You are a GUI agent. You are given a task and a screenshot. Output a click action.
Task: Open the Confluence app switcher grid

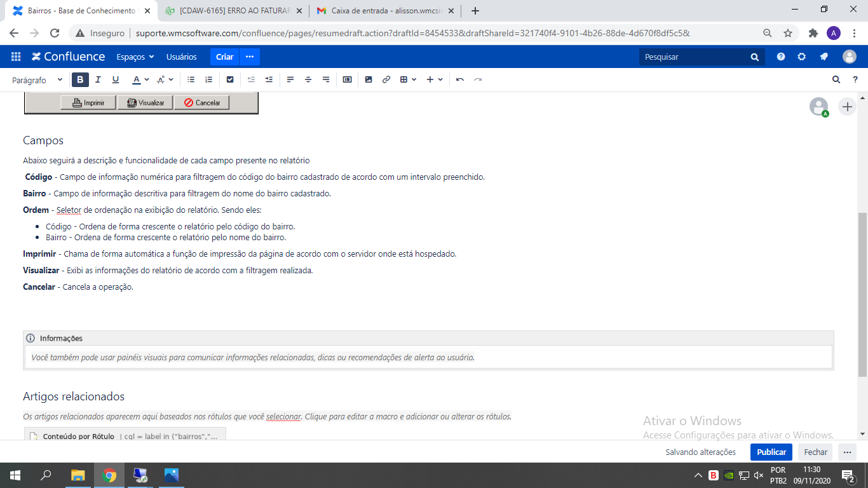(16, 57)
